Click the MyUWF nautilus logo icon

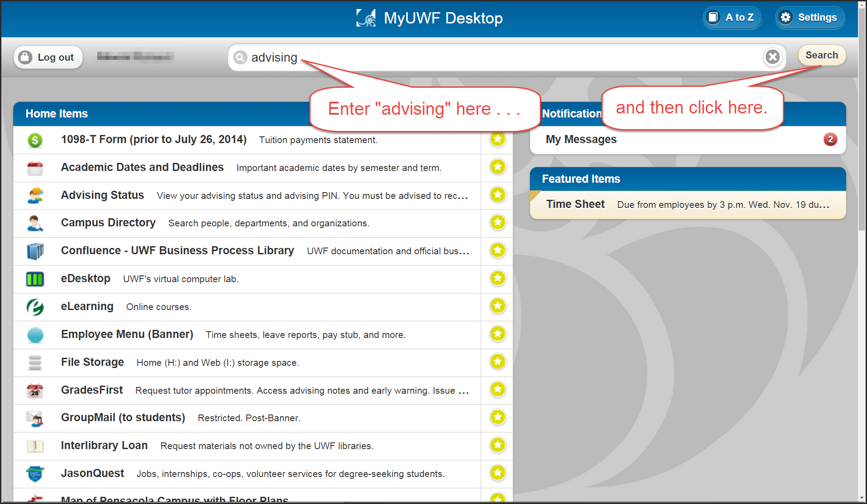[x=366, y=18]
